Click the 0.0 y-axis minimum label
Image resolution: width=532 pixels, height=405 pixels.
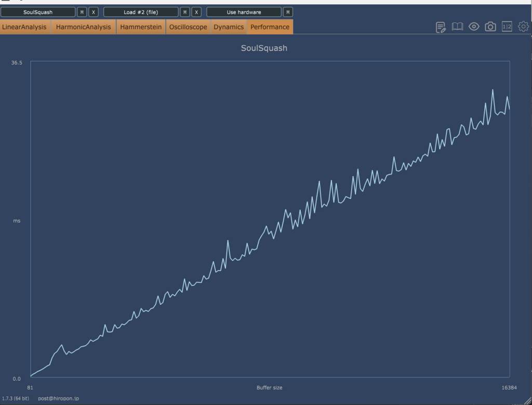click(17, 379)
